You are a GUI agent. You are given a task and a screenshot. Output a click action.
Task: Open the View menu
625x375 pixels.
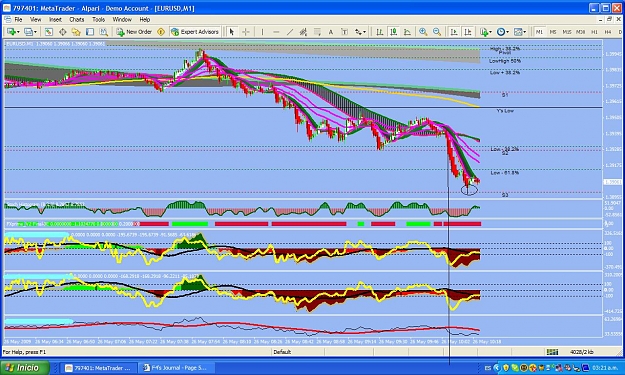[35, 19]
